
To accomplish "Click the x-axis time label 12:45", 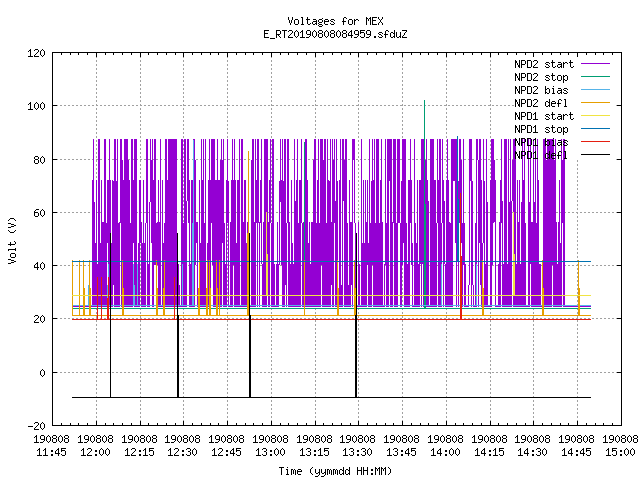I will click(227, 453).
